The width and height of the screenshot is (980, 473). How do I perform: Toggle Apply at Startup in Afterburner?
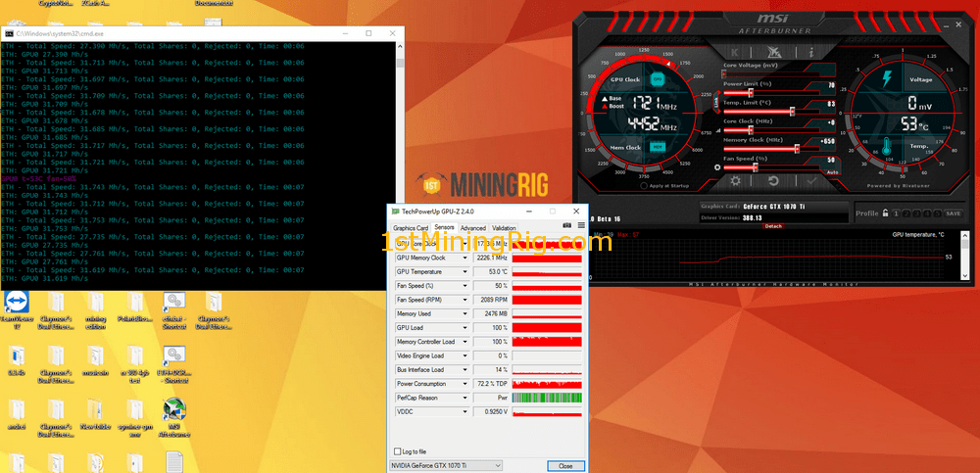pyautogui.click(x=643, y=185)
